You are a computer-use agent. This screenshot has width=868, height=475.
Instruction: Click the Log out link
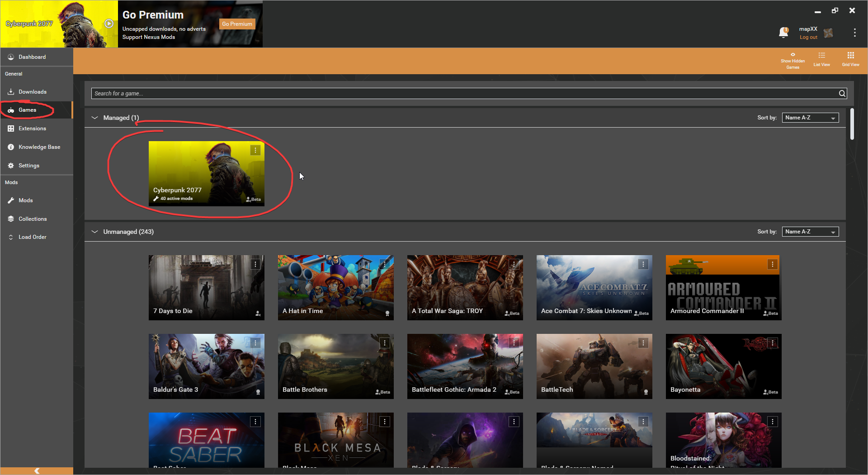pos(808,38)
